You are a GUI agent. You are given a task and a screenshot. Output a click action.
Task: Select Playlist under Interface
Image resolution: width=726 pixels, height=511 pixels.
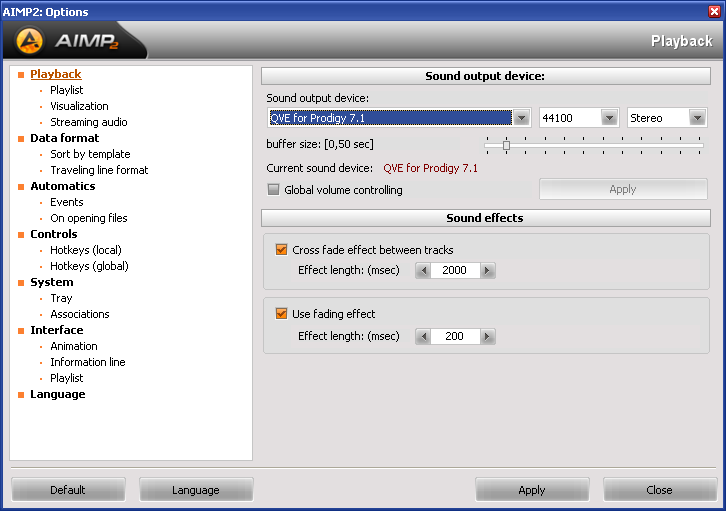pos(67,378)
